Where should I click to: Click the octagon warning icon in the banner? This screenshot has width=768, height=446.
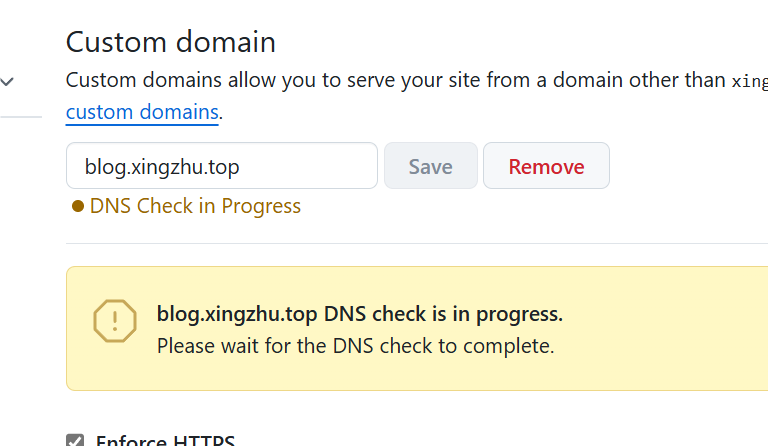[115, 321]
